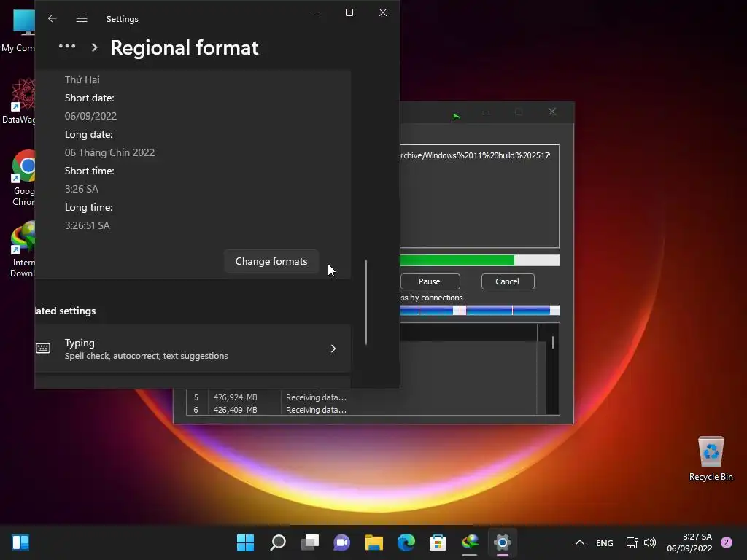Expand the breadcrumb ellipsis in Settings
Image resolution: width=747 pixels, height=560 pixels.
click(x=66, y=46)
